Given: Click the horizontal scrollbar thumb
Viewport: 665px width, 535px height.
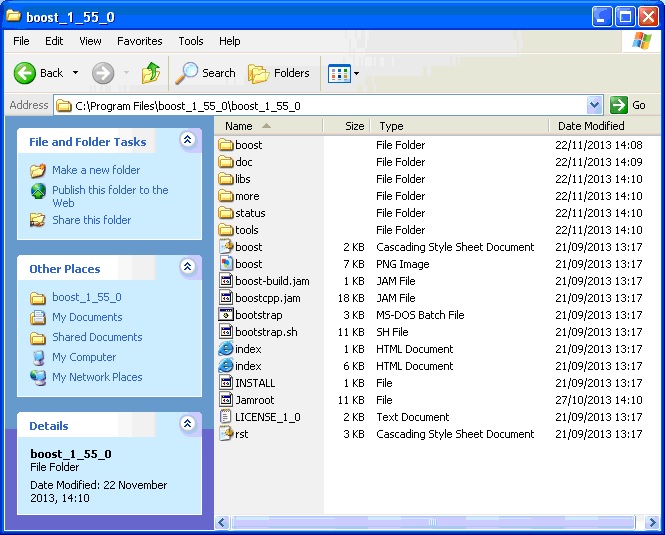Looking at the screenshot, I should [433, 522].
